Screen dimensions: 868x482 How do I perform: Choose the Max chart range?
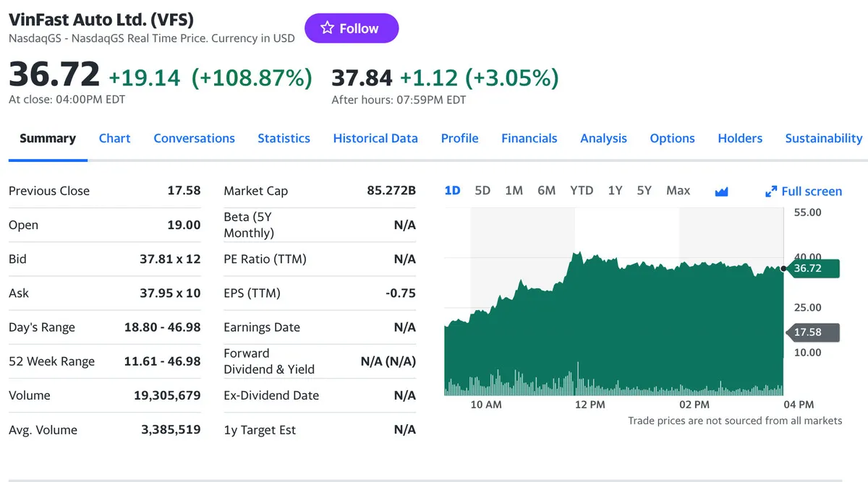[678, 191]
